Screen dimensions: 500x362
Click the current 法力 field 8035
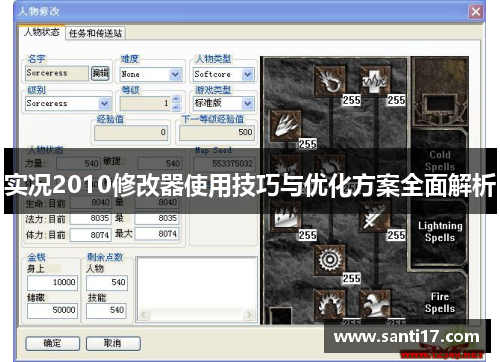point(91,218)
